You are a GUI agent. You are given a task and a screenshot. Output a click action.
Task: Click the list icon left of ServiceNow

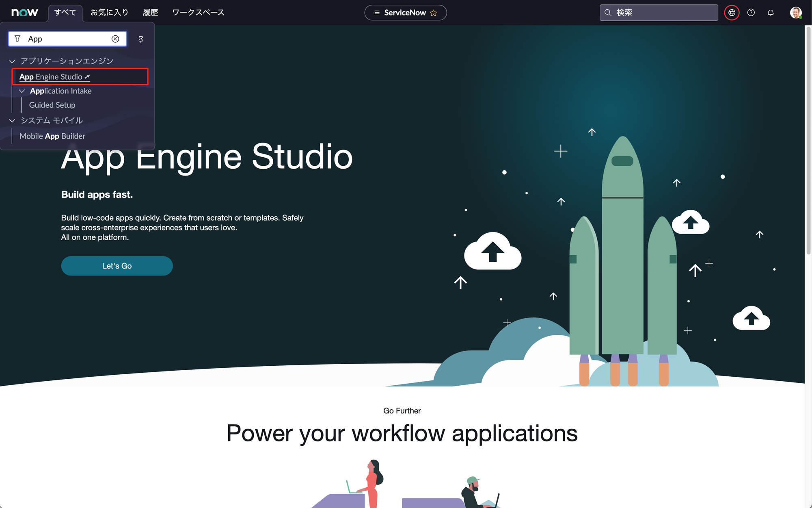point(376,13)
